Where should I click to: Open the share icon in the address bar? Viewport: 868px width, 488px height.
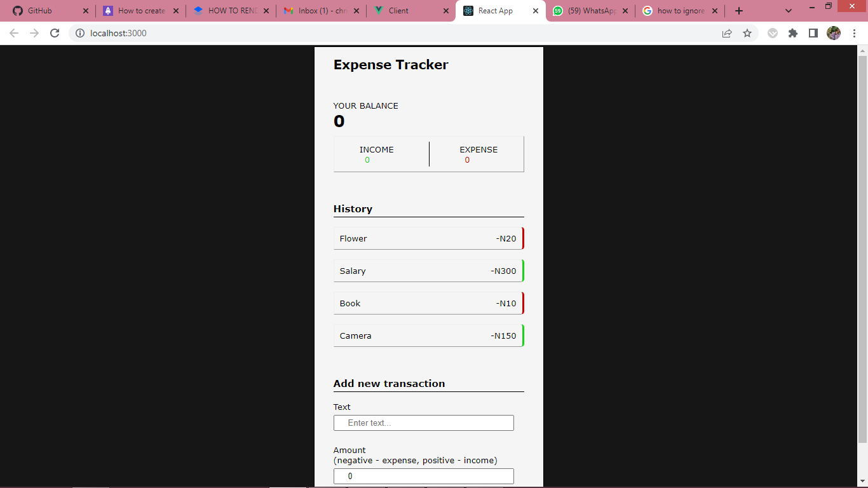(x=726, y=33)
